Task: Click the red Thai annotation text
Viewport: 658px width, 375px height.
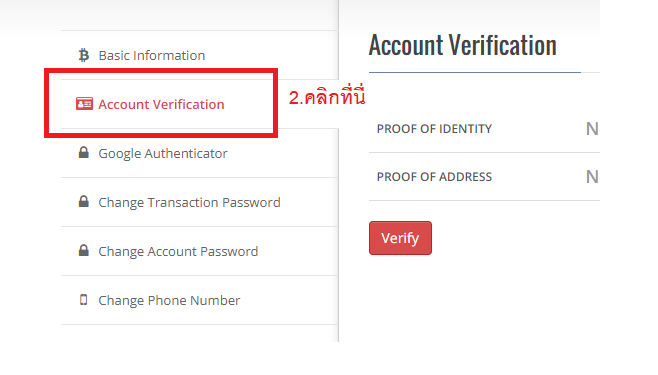Action: coord(327,96)
